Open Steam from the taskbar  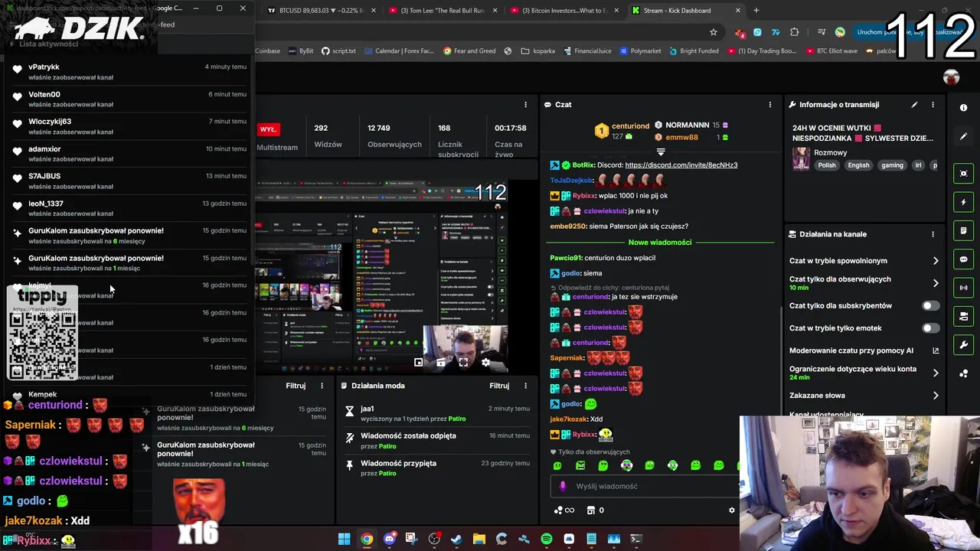coord(456,540)
